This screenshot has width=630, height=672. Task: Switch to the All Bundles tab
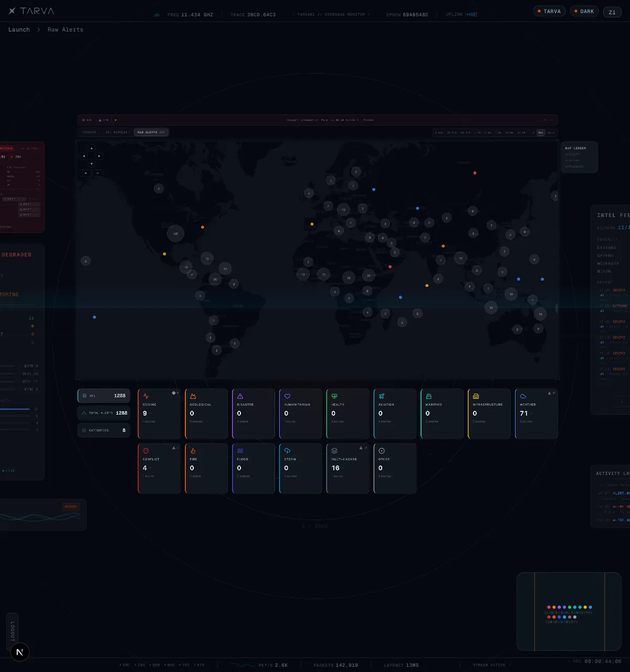(x=117, y=132)
